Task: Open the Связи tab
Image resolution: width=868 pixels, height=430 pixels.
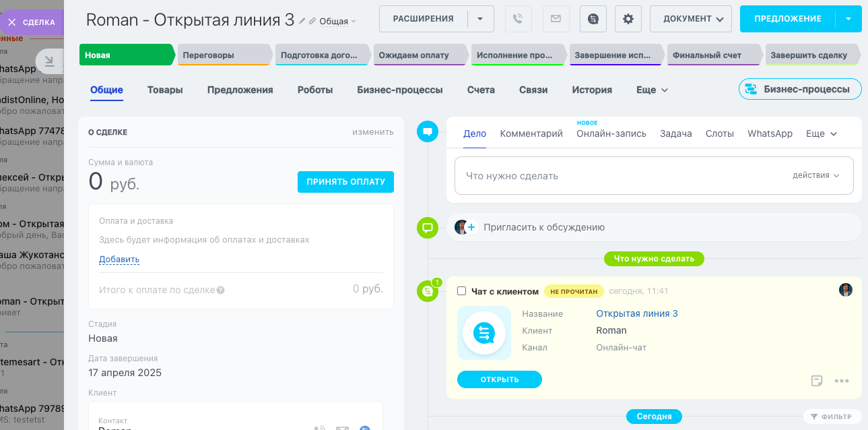Action: [x=533, y=90]
